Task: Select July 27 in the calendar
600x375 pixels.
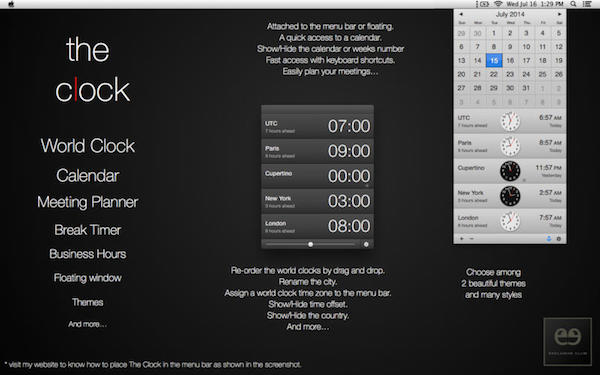Action: click(x=461, y=88)
